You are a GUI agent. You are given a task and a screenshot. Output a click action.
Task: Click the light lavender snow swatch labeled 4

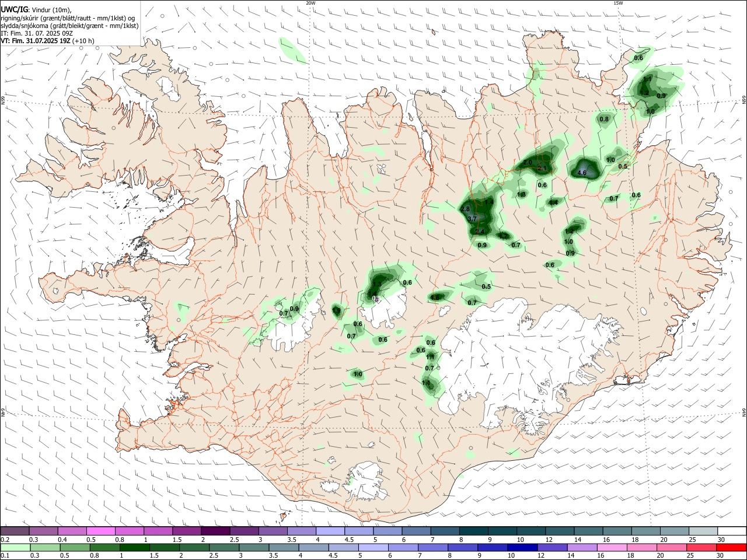click(x=330, y=531)
